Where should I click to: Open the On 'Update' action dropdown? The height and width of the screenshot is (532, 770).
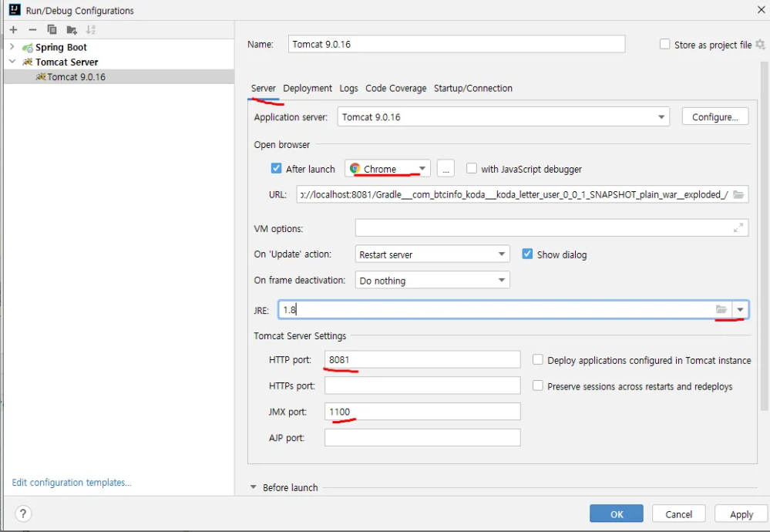(x=501, y=254)
